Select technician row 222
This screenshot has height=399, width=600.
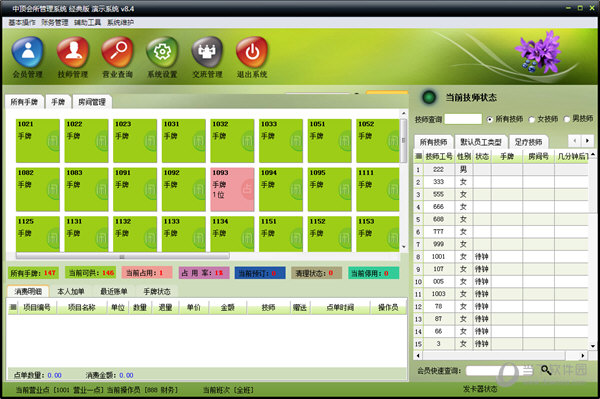point(501,169)
